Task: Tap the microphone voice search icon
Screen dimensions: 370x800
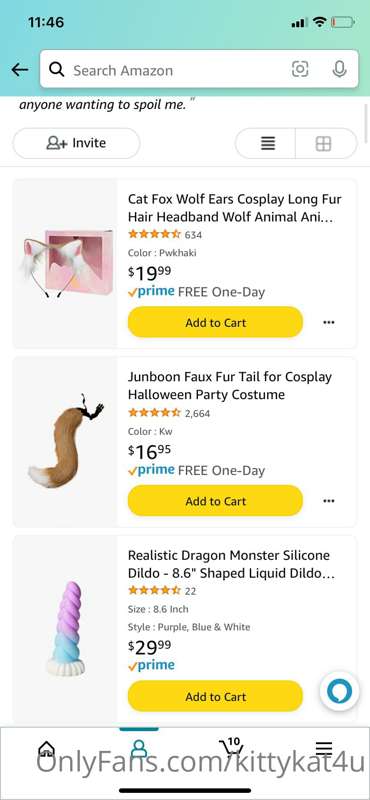Action: click(339, 69)
